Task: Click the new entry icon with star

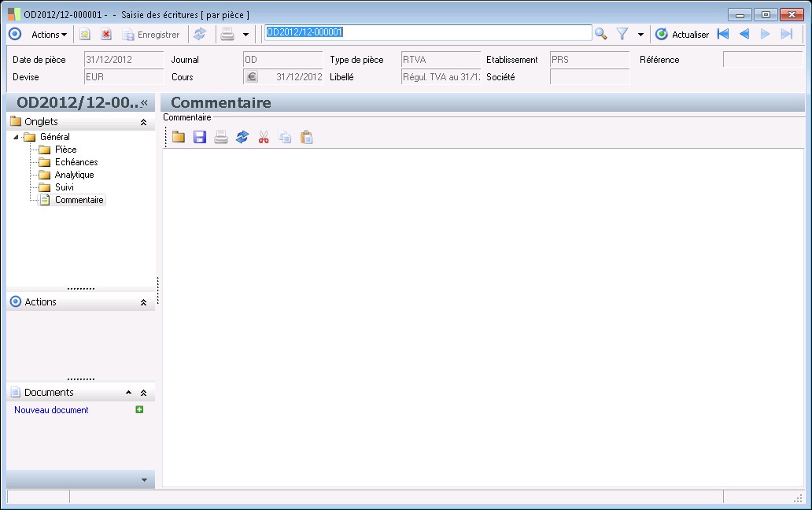Action: [x=85, y=35]
